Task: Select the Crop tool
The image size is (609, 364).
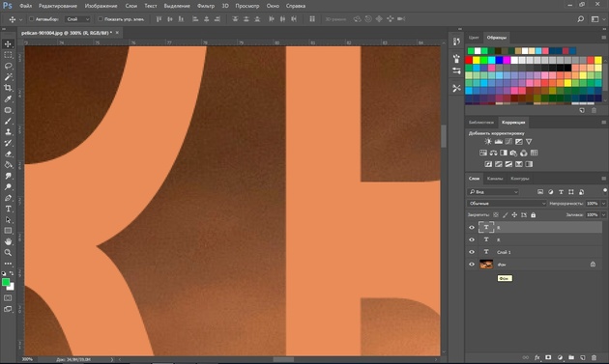Action: (8, 88)
